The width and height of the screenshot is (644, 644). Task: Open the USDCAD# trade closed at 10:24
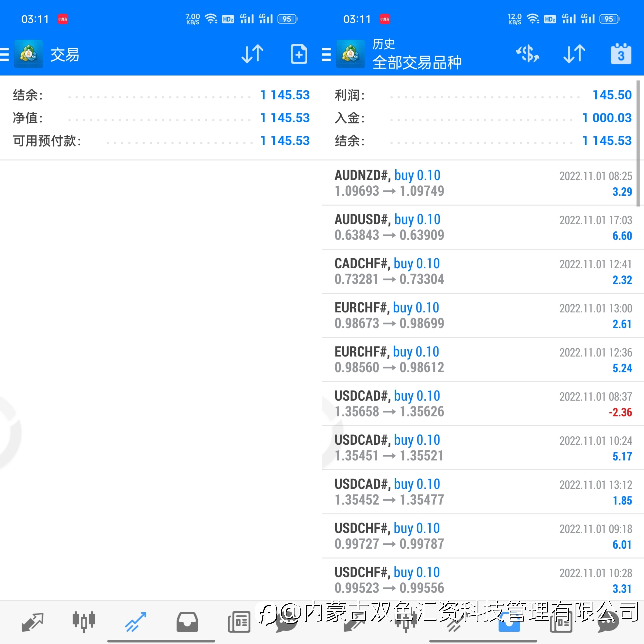tap(483, 448)
